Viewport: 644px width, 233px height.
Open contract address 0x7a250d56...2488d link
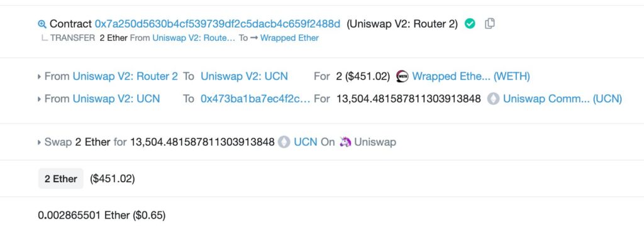point(218,24)
